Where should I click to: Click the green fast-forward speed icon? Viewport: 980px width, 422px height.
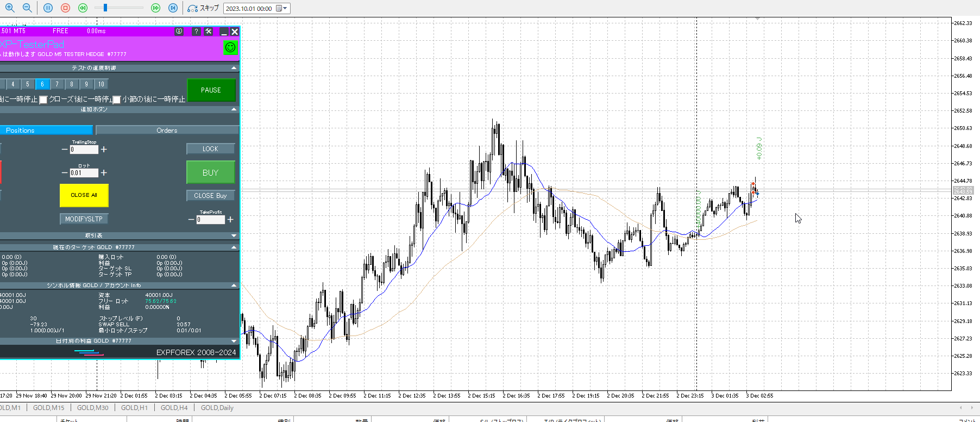pos(155,8)
